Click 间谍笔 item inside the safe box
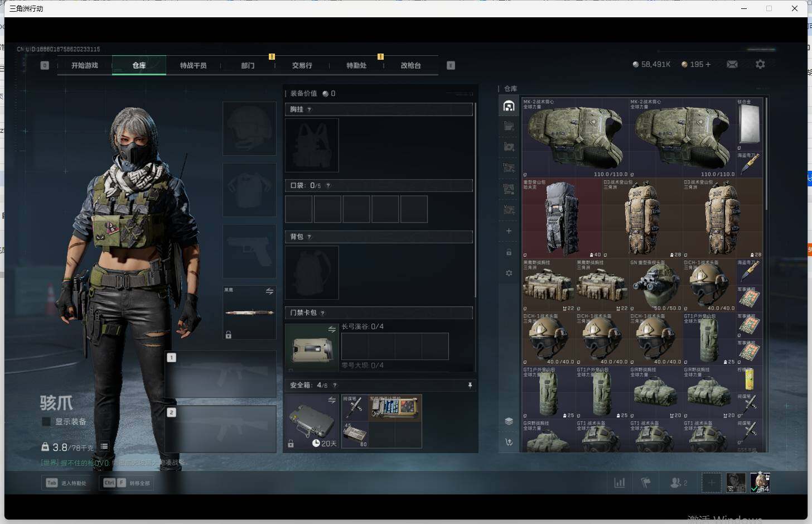The height and width of the screenshot is (524, 812). (x=354, y=407)
